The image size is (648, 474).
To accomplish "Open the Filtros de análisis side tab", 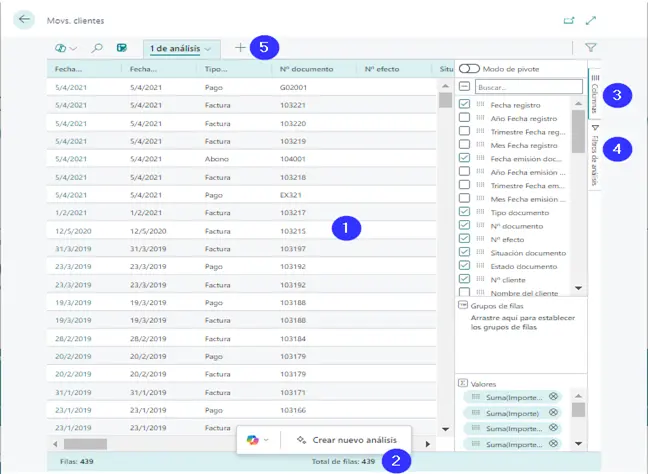I will pyautogui.click(x=595, y=155).
